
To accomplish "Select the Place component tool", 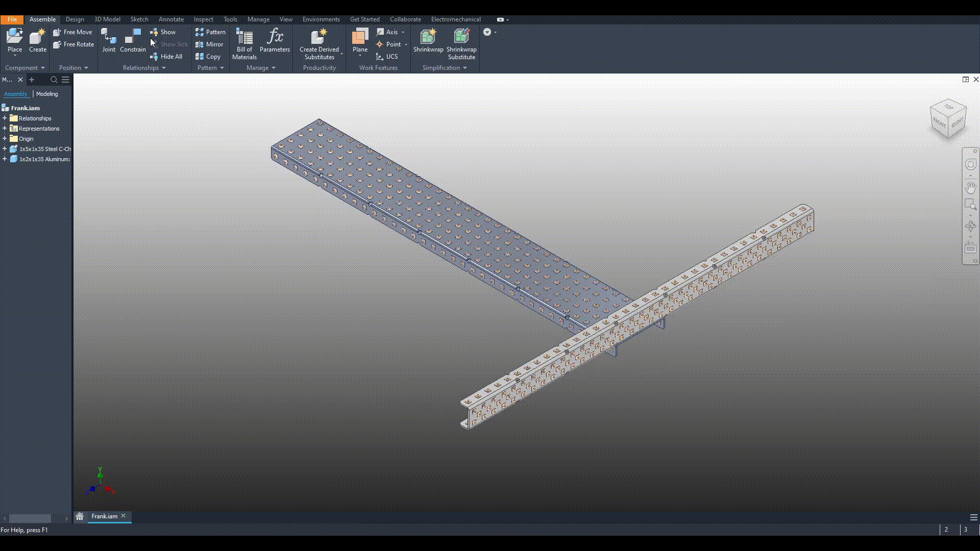I will pos(15,40).
